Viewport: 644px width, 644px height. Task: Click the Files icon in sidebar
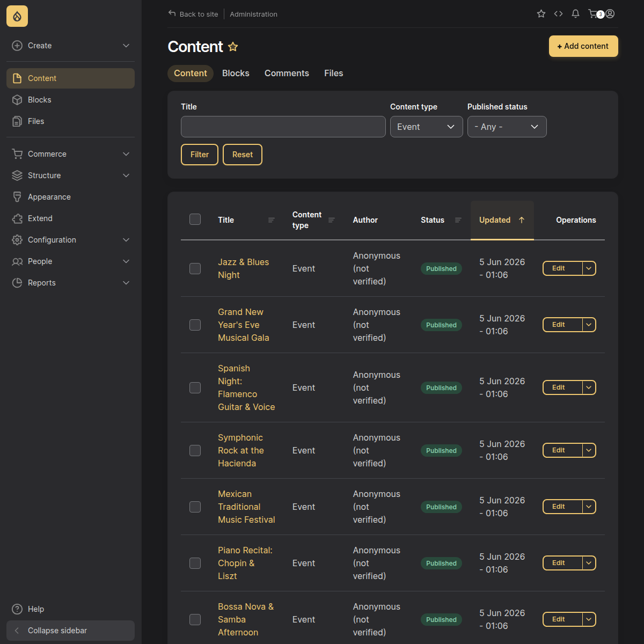point(17,121)
